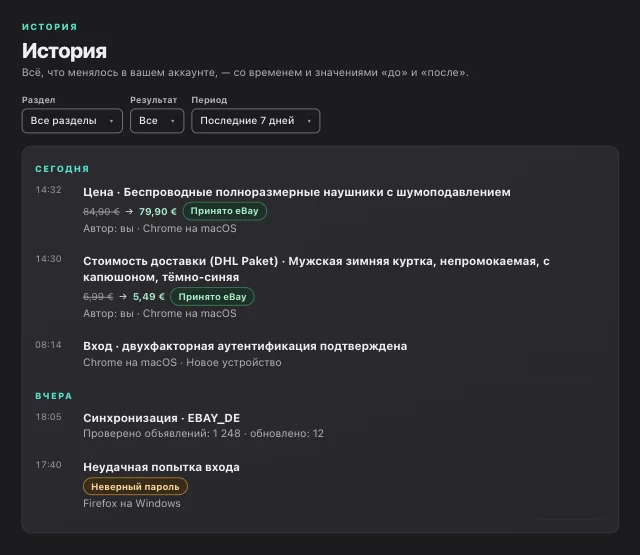This screenshot has height=555, width=640.
Task: Click 'Принято eBay' badge next to 5,49 €
Action: point(212,297)
